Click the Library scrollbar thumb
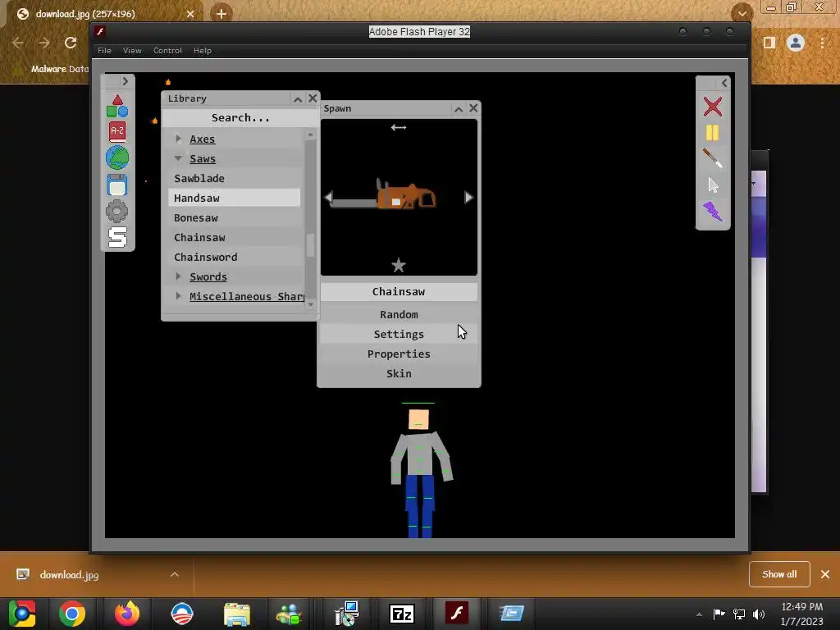 pyautogui.click(x=311, y=245)
